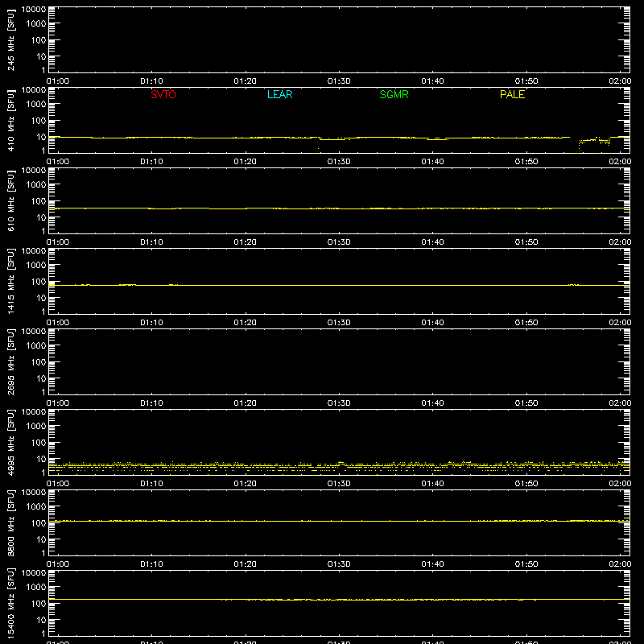
Task: Click the green SGMR station label
Action: [x=394, y=94]
